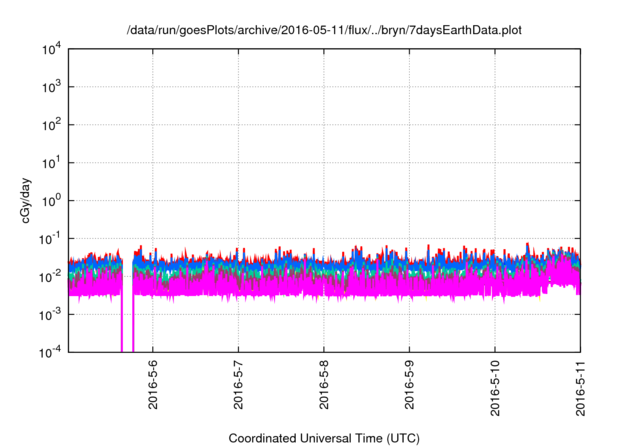Click the 10^1 y-axis tick label
Viewport: 640px width, 448px height.
click(52, 163)
